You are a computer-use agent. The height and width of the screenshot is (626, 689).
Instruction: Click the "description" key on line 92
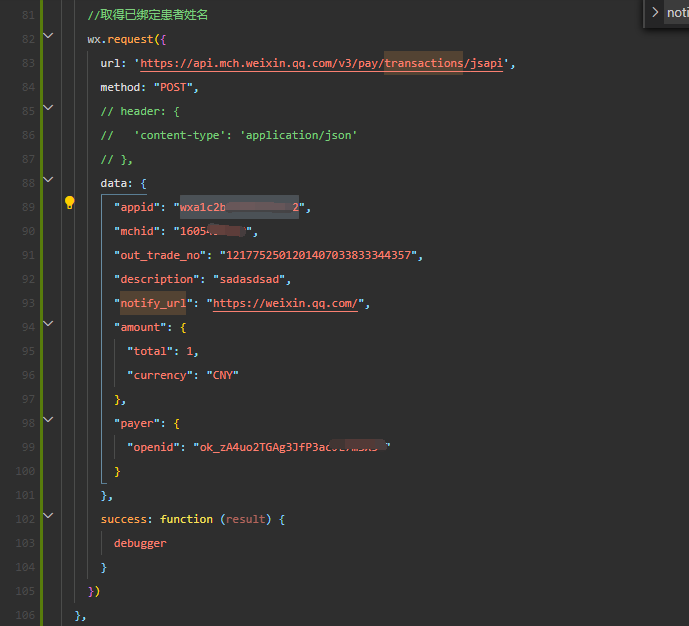coord(156,279)
